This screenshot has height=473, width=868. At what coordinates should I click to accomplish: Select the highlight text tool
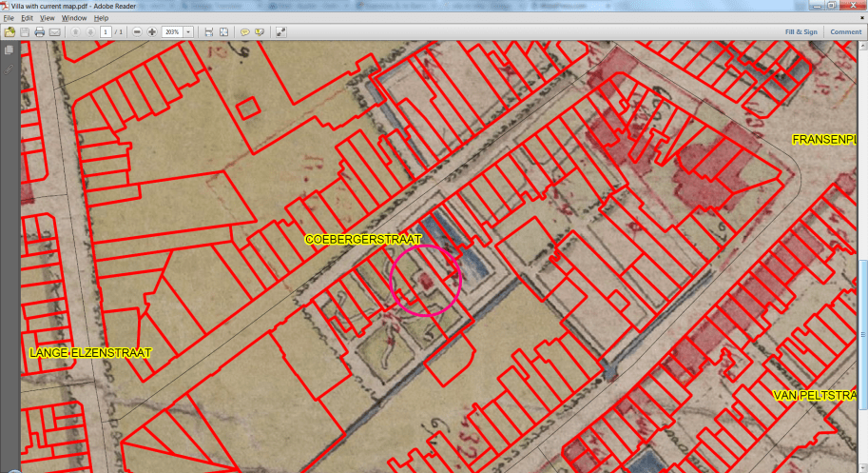[259, 31]
